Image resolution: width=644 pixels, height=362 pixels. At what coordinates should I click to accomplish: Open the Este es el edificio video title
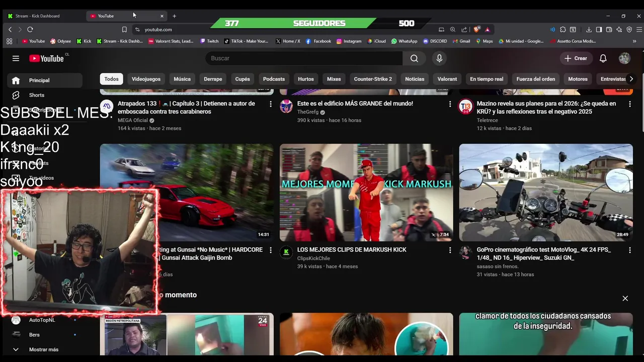tap(355, 104)
